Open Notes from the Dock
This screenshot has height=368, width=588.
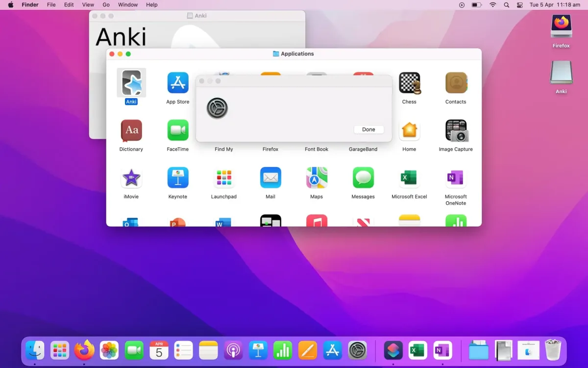(208, 350)
